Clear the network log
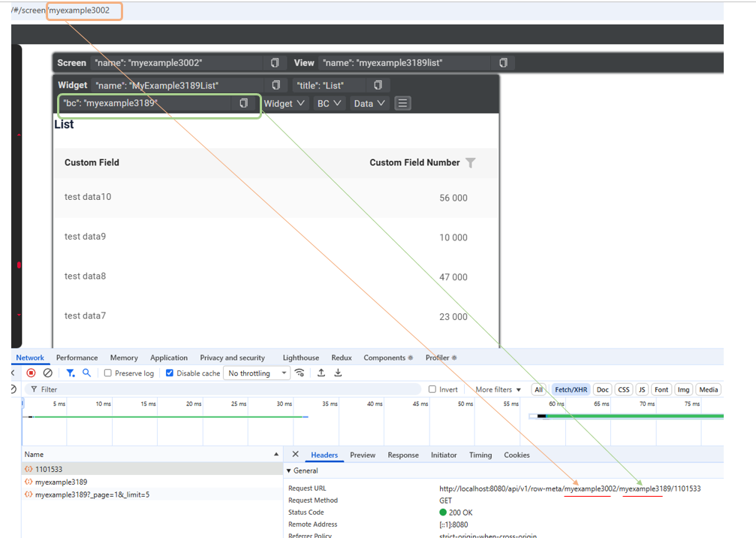 click(x=47, y=373)
